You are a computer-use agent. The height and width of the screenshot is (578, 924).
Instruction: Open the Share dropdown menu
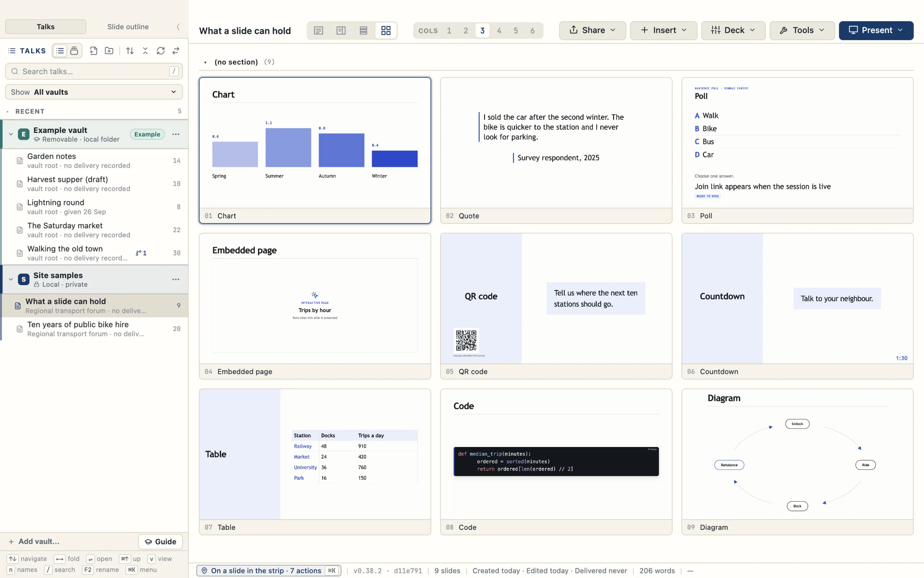(x=592, y=30)
